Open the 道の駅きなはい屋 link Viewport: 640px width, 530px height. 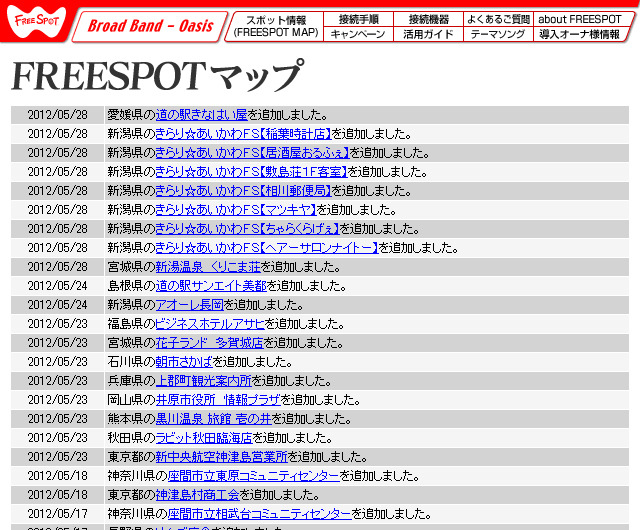click(x=202, y=115)
